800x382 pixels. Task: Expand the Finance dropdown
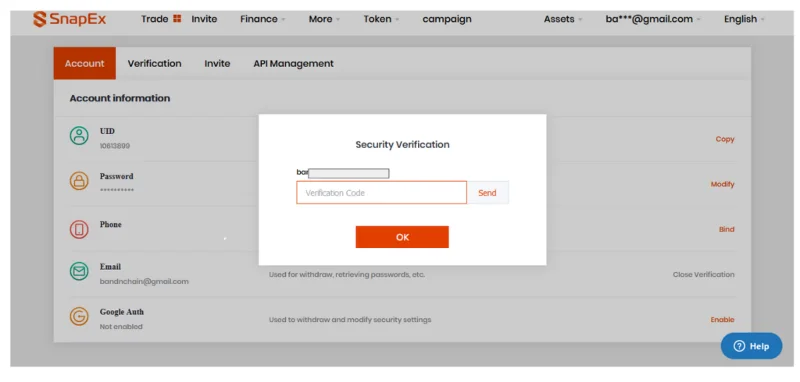click(262, 19)
